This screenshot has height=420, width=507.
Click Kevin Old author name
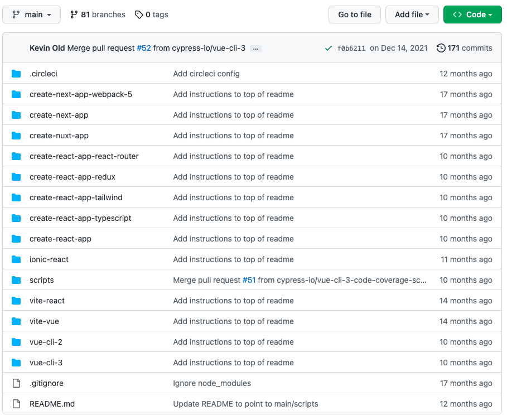[47, 48]
